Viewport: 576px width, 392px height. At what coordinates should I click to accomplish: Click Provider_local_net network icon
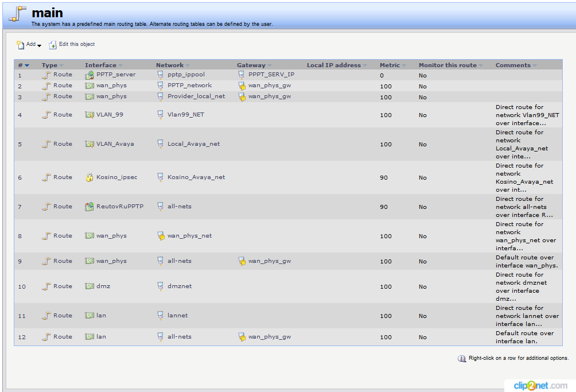pyautogui.click(x=160, y=96)
